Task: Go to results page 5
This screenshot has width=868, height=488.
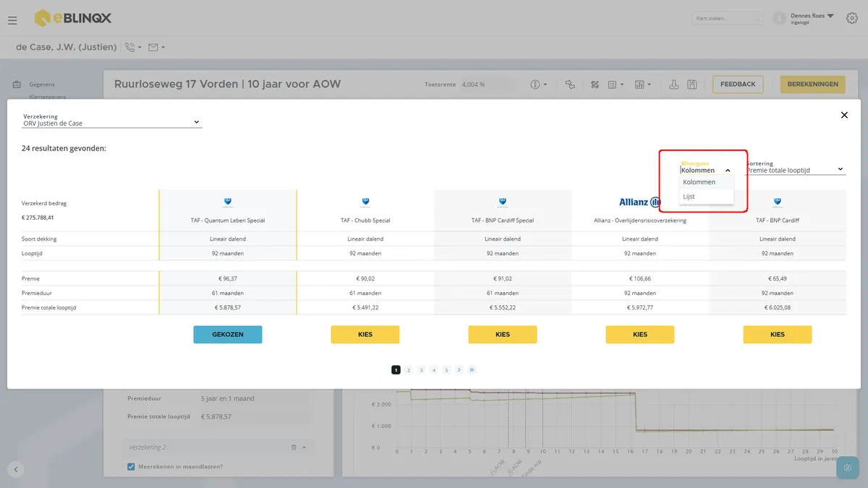Action: tap(446, 369)
